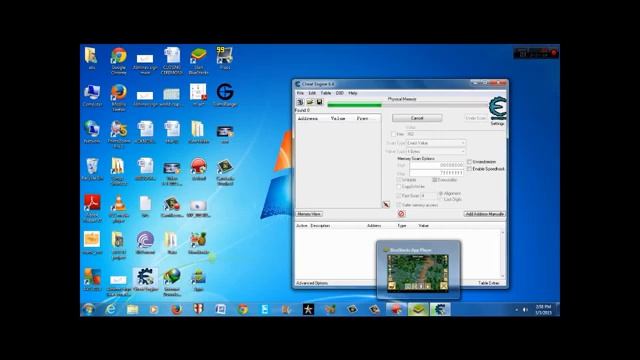Select the Computer desktop icon
This screenshot has width=640, height=360.
pyautogui.click(x=92, y=96)
